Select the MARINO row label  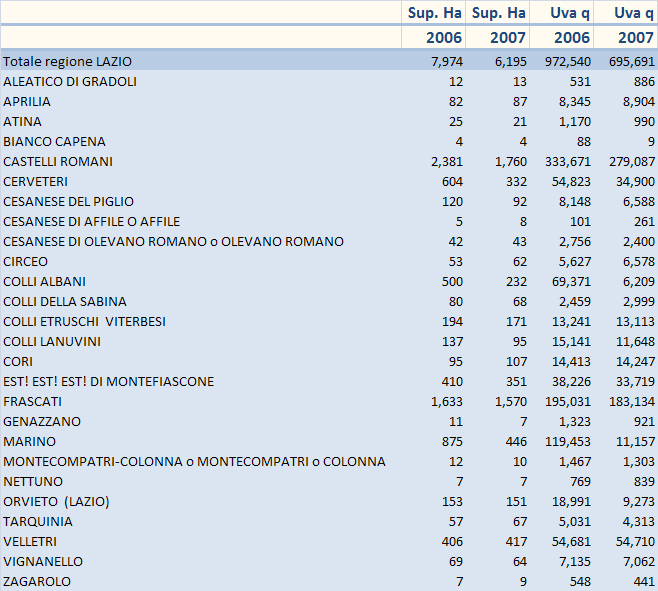[x=30, y=442]
